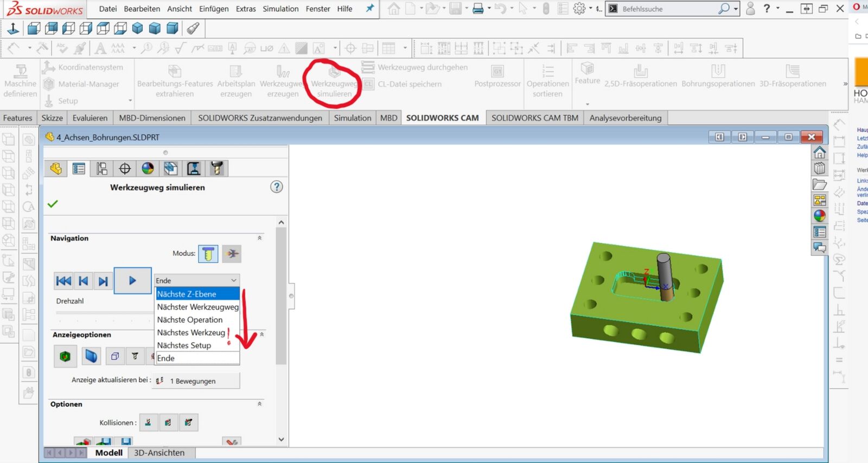The height and width of the screenshot is (463, 868).
Task: Toggle stock display in Anzeigeoptionen
Action: pyautogui.click(x=65, y=356)
